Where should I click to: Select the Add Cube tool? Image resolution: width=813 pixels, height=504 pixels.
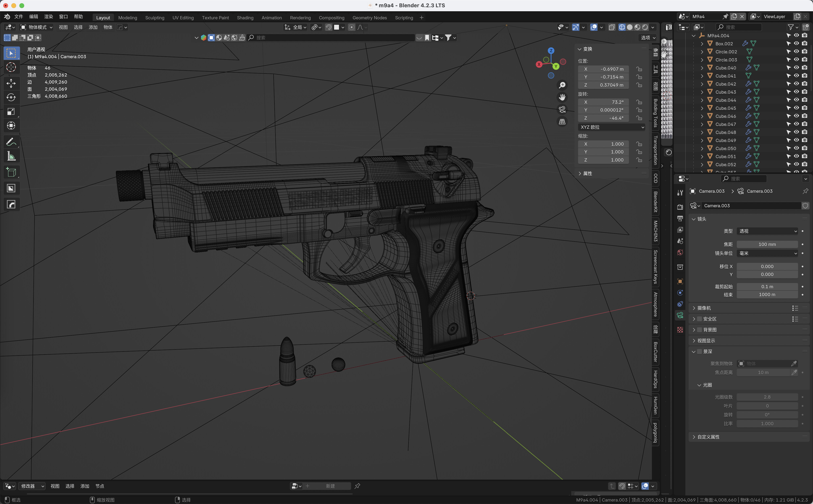pos(11,172)
